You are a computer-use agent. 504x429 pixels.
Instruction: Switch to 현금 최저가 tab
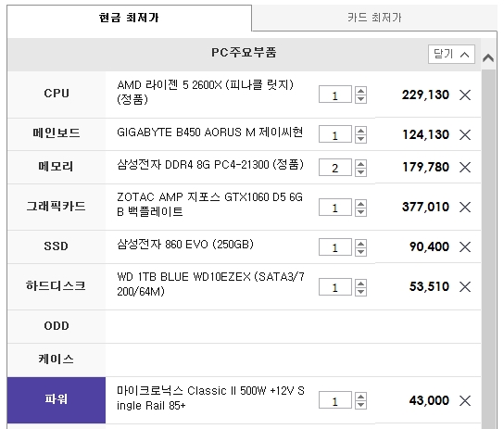129,18
